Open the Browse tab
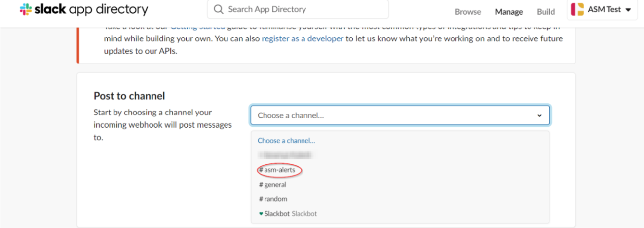 tap(468, 12)
